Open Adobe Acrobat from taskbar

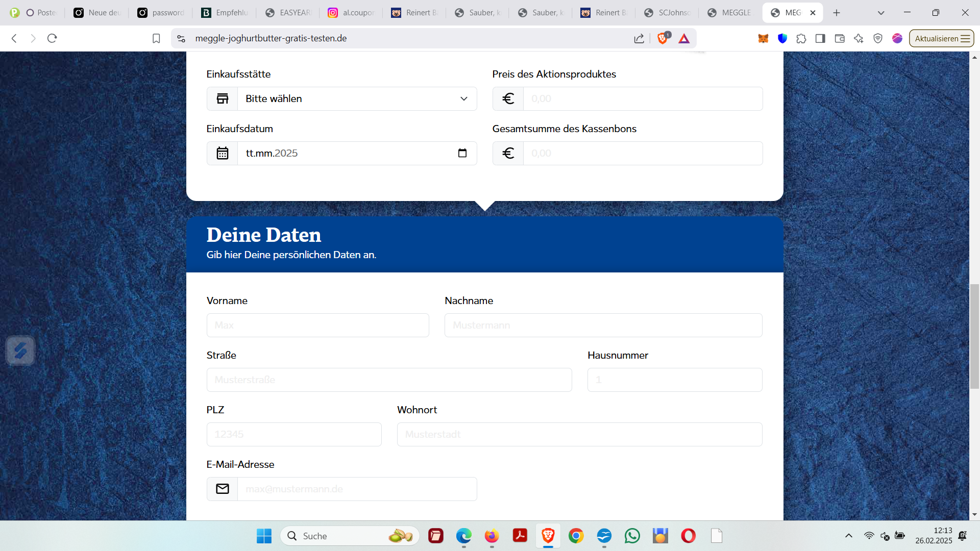pyautogui.click(x=520, y=536)
